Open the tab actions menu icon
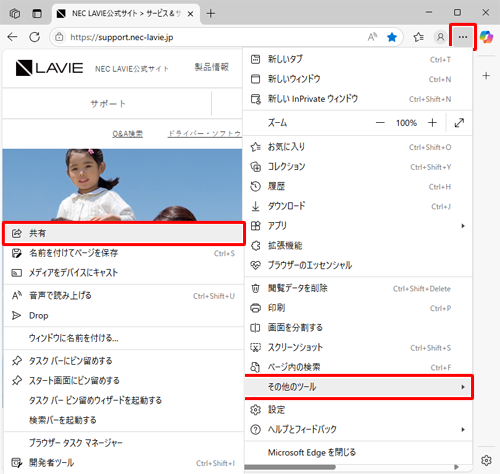The height and width of the screenshot is (474, 500). coord(37,14)
